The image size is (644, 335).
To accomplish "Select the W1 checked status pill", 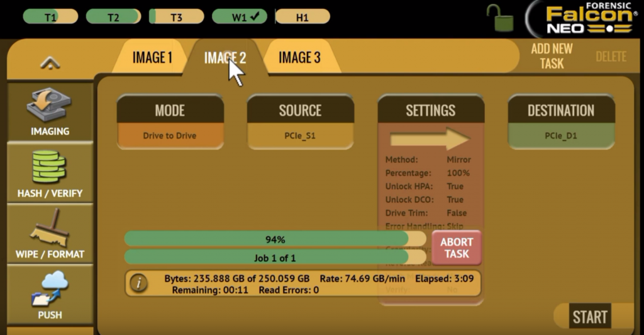I will [x=239, y=17].
